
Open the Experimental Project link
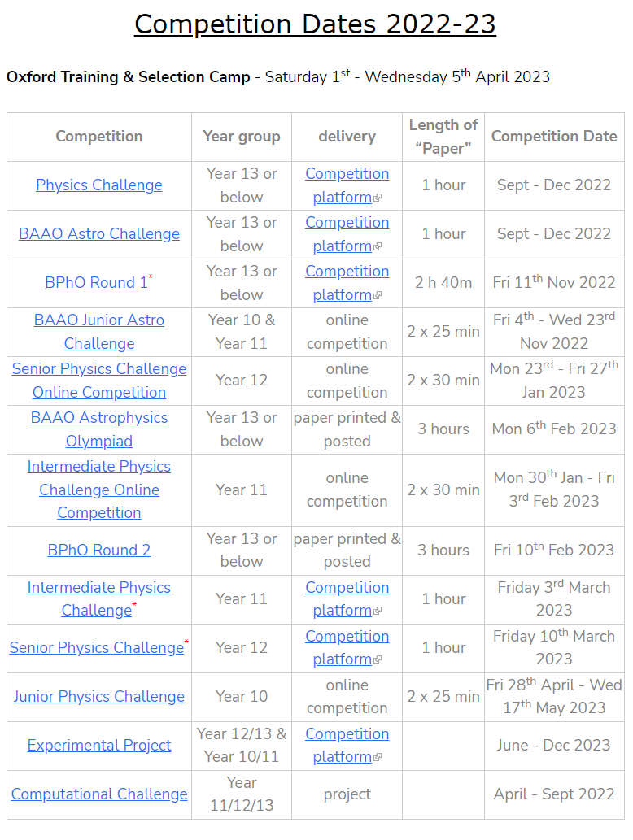pyautogui.click(x=99, y=746)
